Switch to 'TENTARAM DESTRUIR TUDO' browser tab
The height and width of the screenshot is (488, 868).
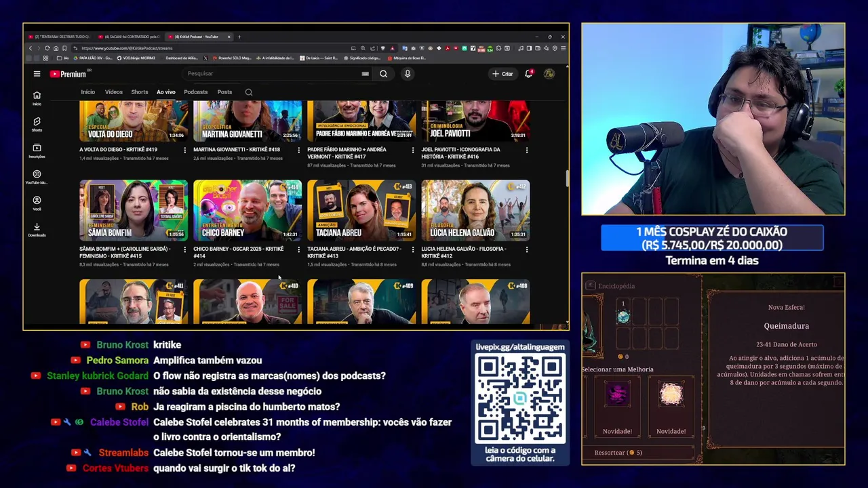[x=60, y=37]
